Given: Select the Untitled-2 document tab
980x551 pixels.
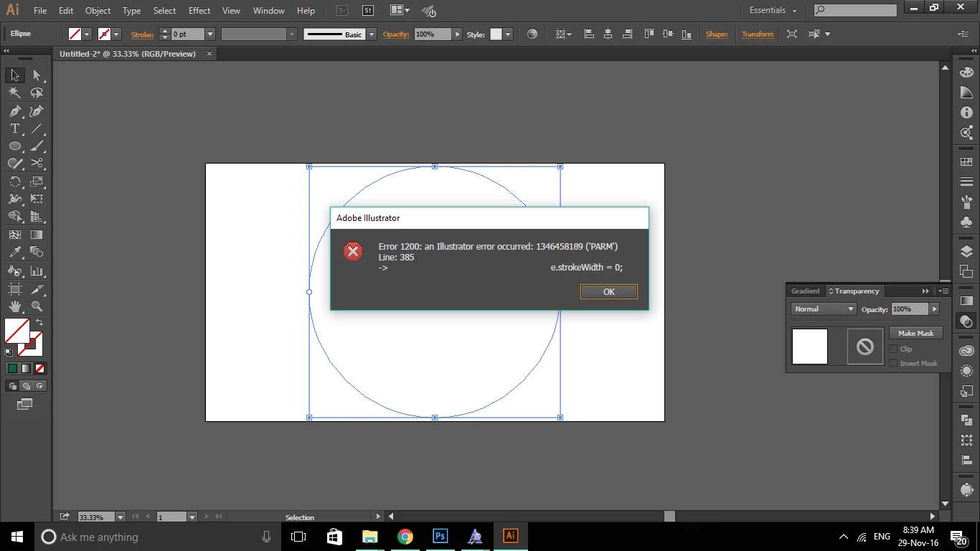Looking at the screenshot, I should point(128,54).
